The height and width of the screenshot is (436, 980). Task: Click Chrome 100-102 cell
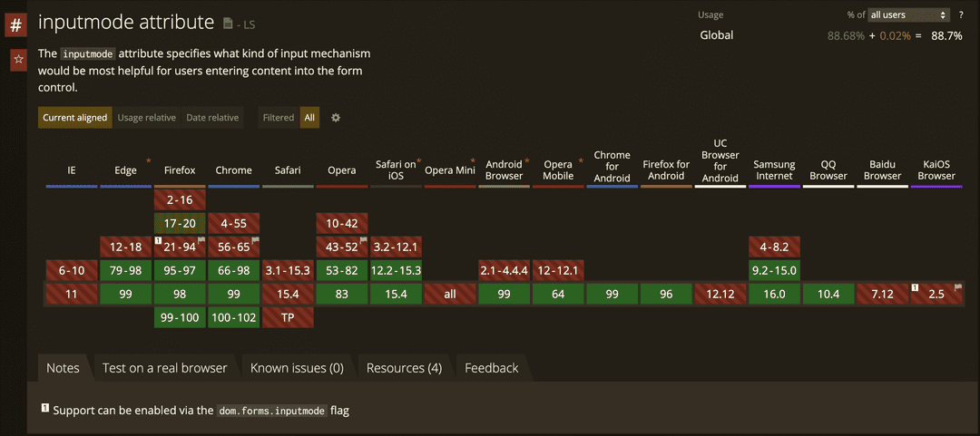234,317
